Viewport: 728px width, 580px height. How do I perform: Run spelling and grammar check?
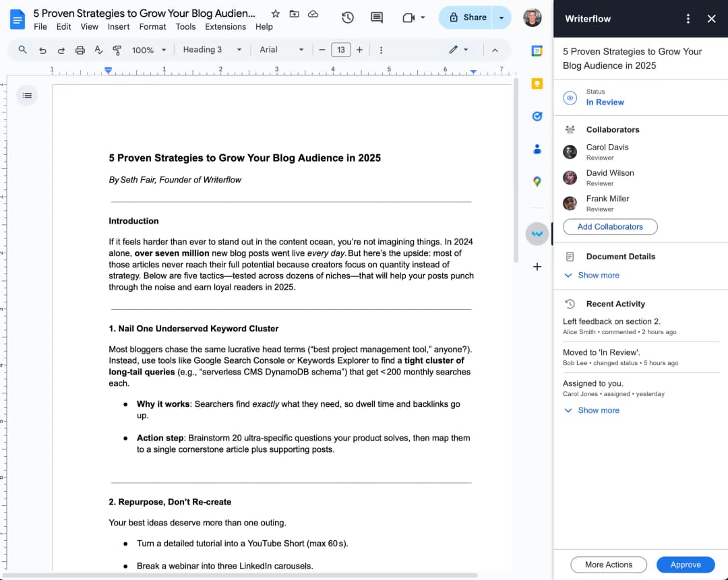click(x=98, y=49)
